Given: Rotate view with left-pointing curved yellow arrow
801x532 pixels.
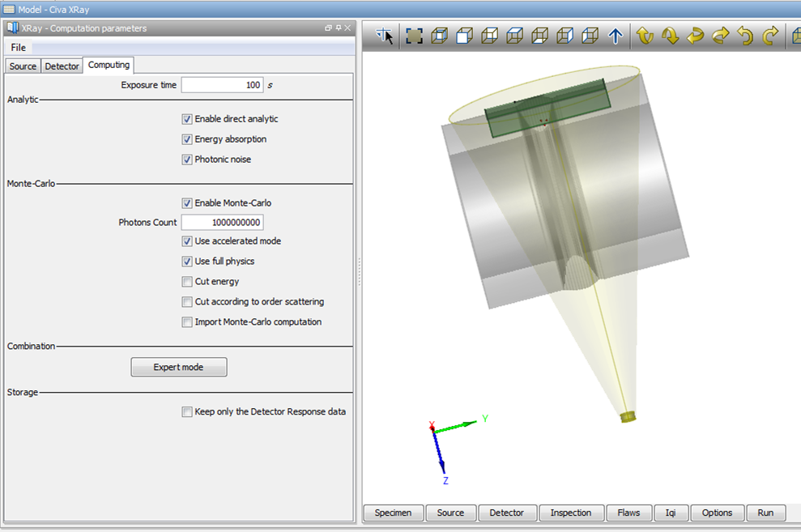Looking at the screenshot, I should coord(695,36).
